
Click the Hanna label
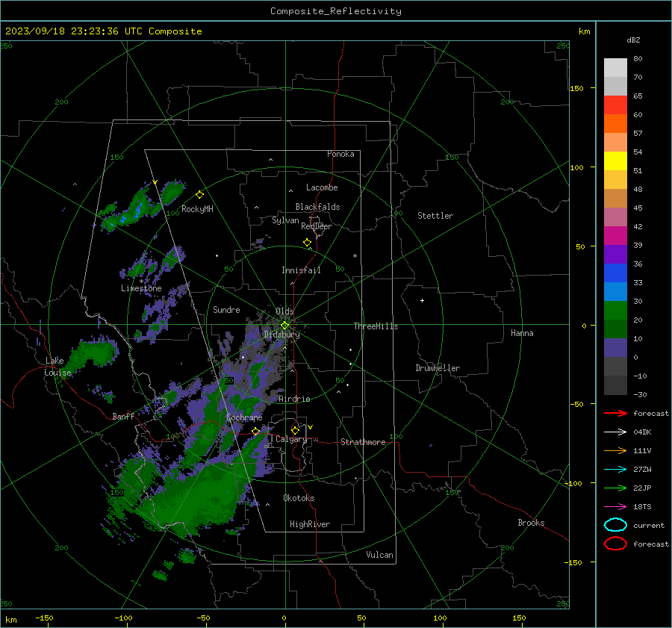[x=522, y=333]
